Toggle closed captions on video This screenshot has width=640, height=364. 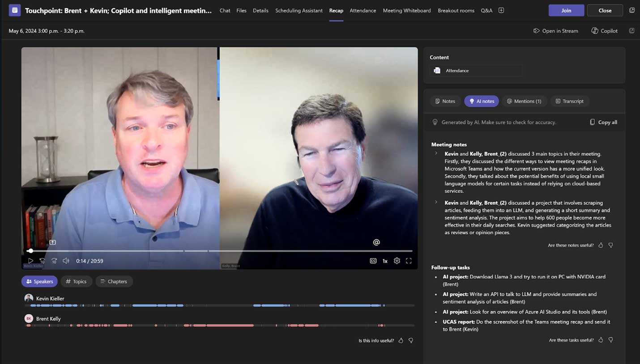pyautogui.click(x=373, y=261)
